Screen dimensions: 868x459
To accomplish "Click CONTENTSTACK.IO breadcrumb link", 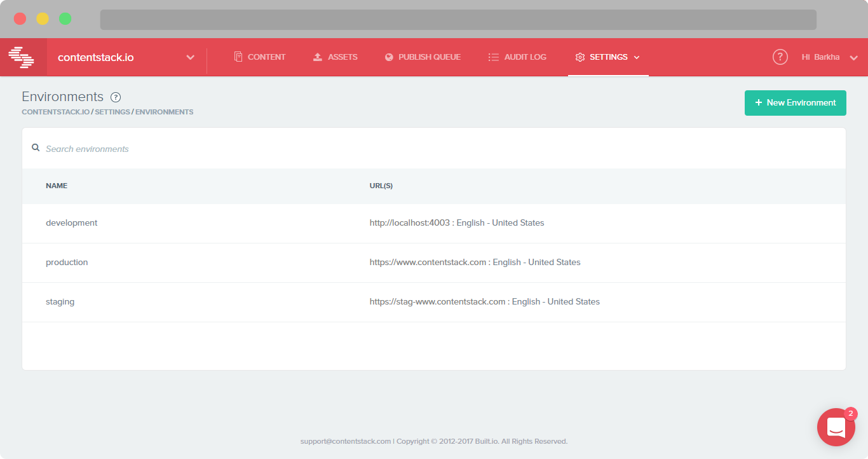I will [55, 112].
